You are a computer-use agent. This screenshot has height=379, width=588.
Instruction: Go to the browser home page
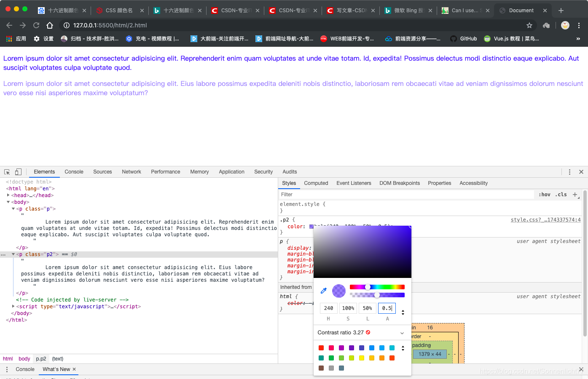tap(50, 25)
